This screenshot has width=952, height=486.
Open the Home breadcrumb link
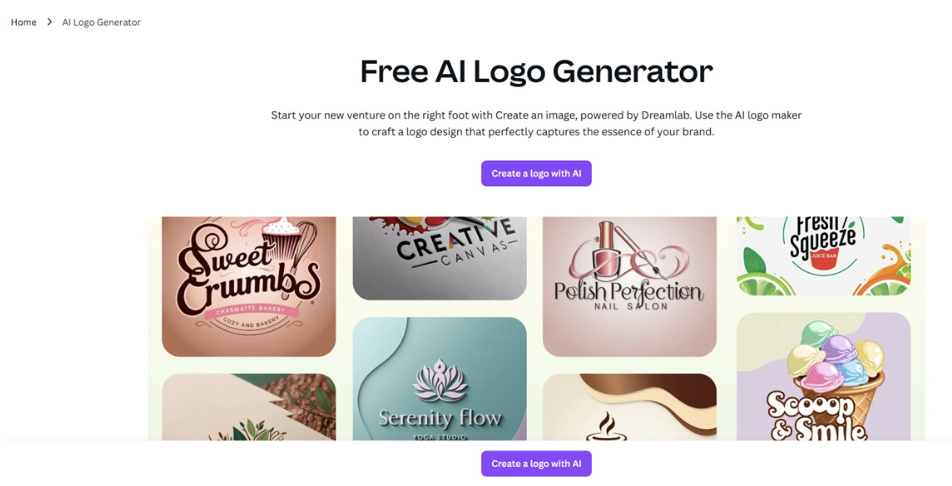[24, 22]
